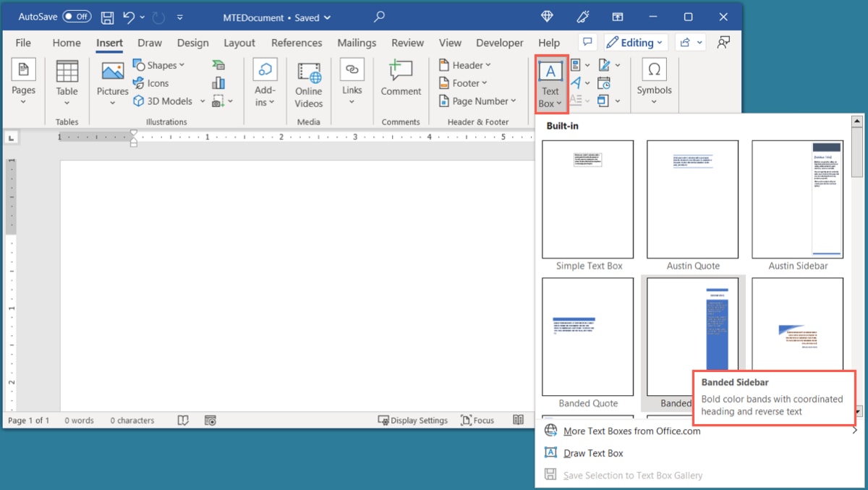The width and height of the screenshot is (868, 490).
Task: Switch to the Design tab
Action: 192,43
